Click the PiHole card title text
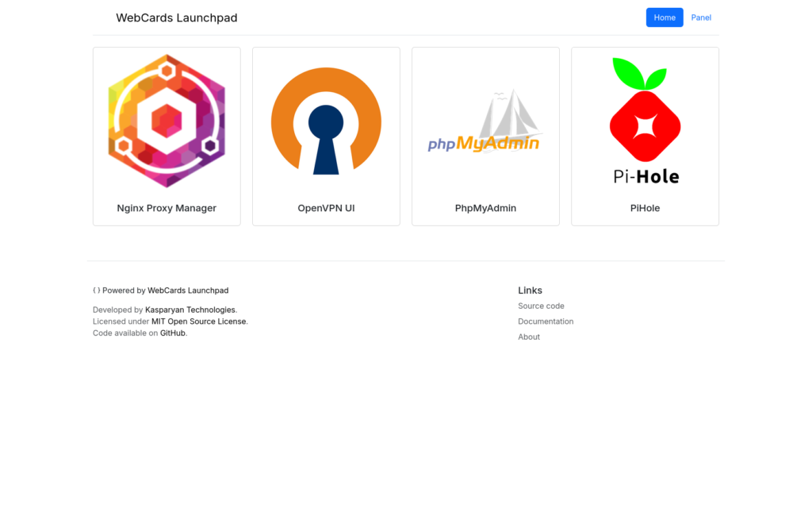 pos(645,208)
